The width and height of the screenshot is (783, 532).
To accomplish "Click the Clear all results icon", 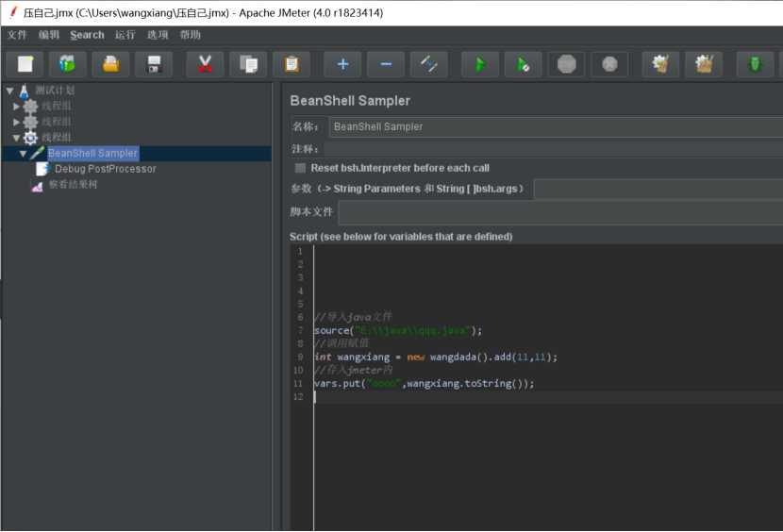I will coord(704,64).
